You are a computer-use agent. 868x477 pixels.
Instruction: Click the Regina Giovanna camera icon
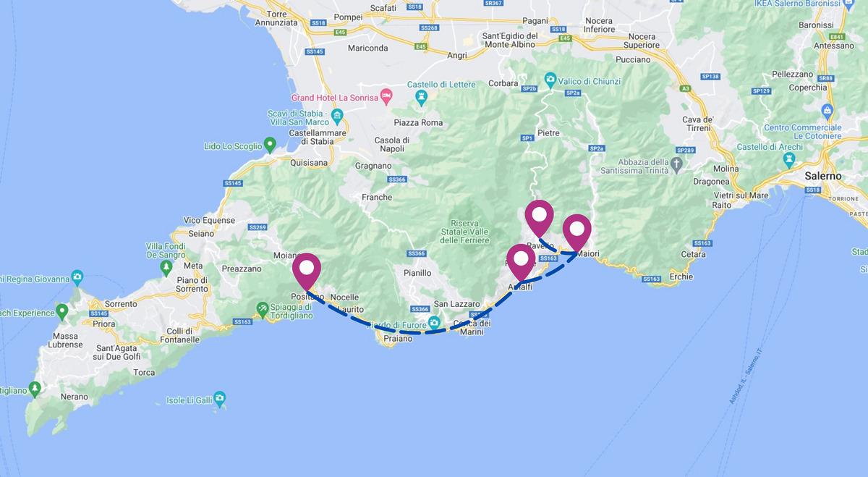coord(77,278)
